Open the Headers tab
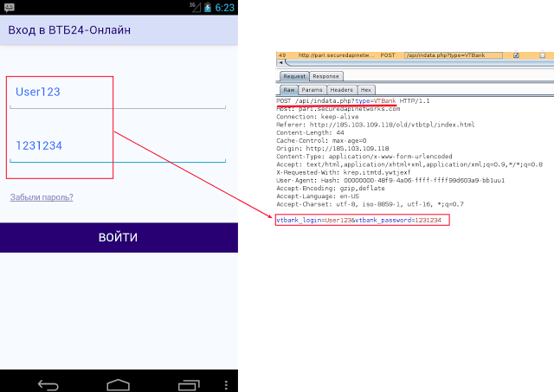Viewport: 554px width, 392px height. click(x=341, y=89)
